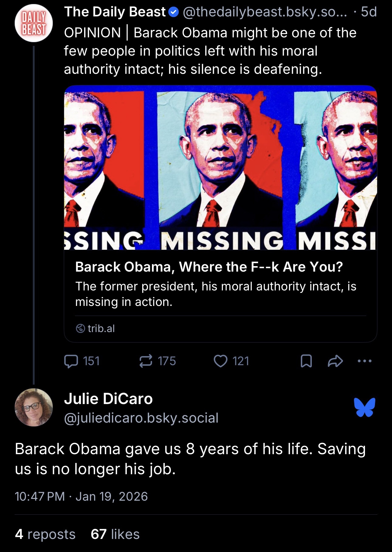This screenshot has width=392, height=552.
Task: View the 67 likes list
Action: pyautogui.click(x=115, y=534)
